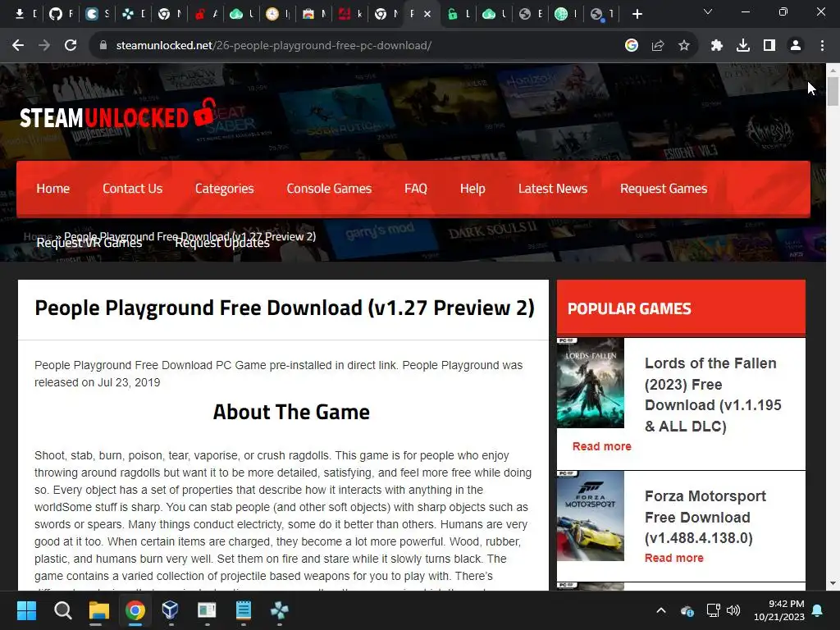Screen dimensions: 840x630
Task: Click the Forza Motorsport thumbnail
Action: (591, 516)
